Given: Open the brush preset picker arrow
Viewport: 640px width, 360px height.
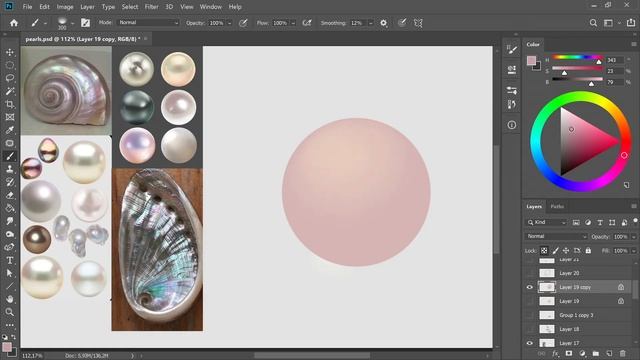Looking at the screenshot, I should point(72,23).
